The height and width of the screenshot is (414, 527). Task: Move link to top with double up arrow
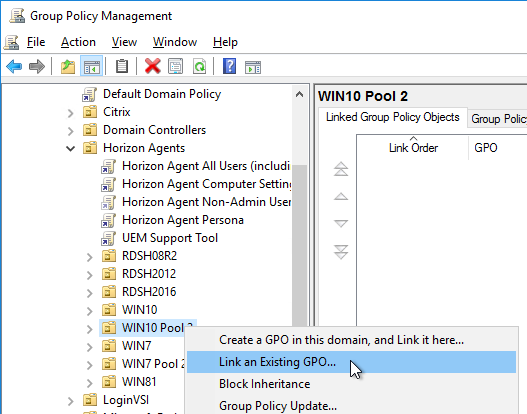pyautogui.click(x=341, y=169)
